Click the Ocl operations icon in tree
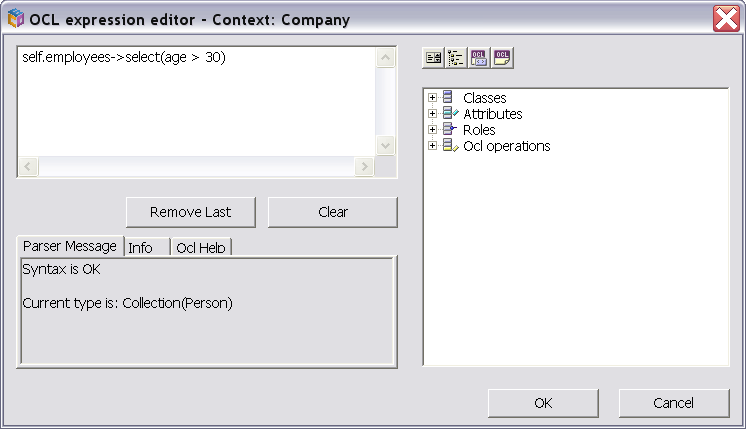 click(449, 146)
